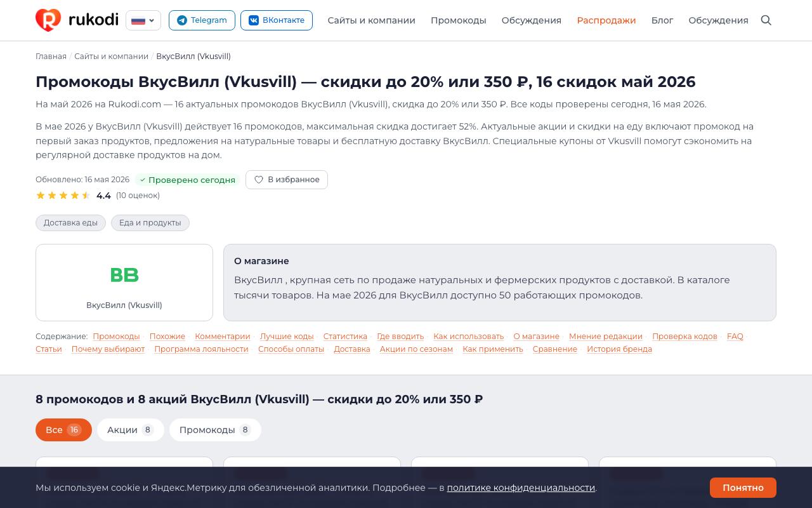Click the search magnifier icon

766,20
